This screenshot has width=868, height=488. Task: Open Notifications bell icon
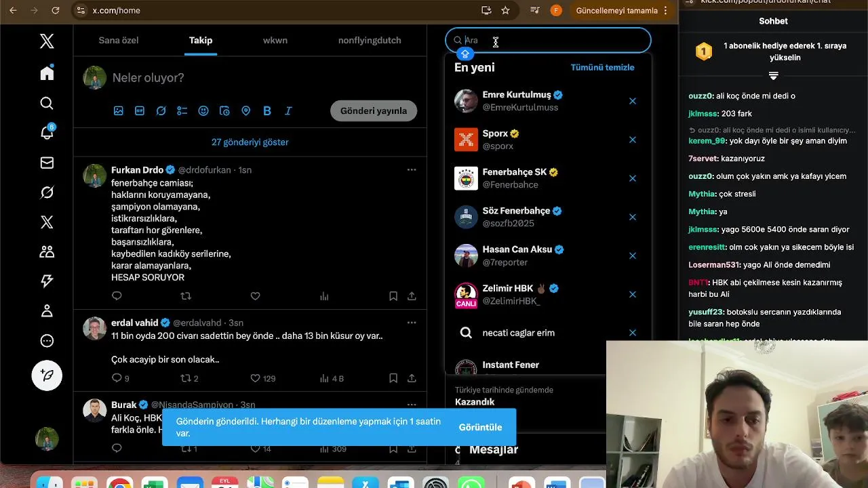(47, 132)
